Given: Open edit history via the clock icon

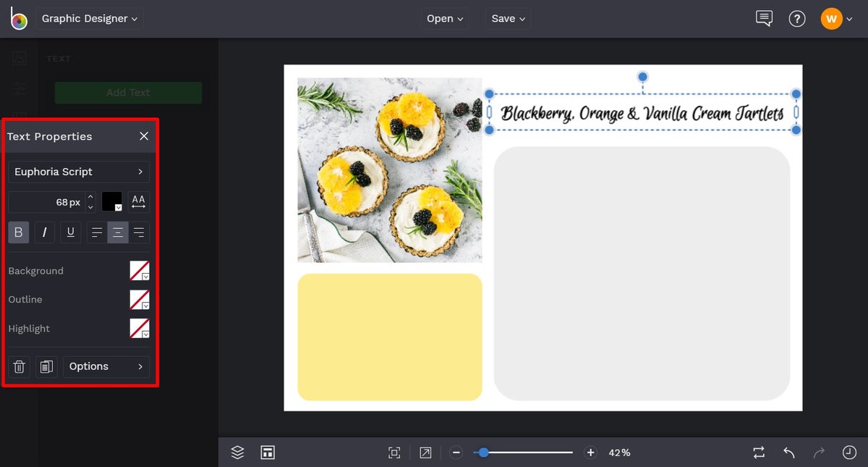Looking at the screenshot, I should pyautogui.click(x=850, y=452).
